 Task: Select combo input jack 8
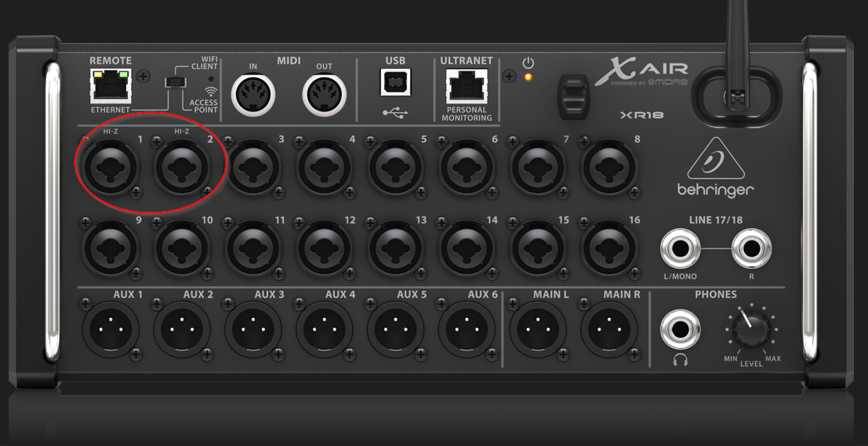608,166
